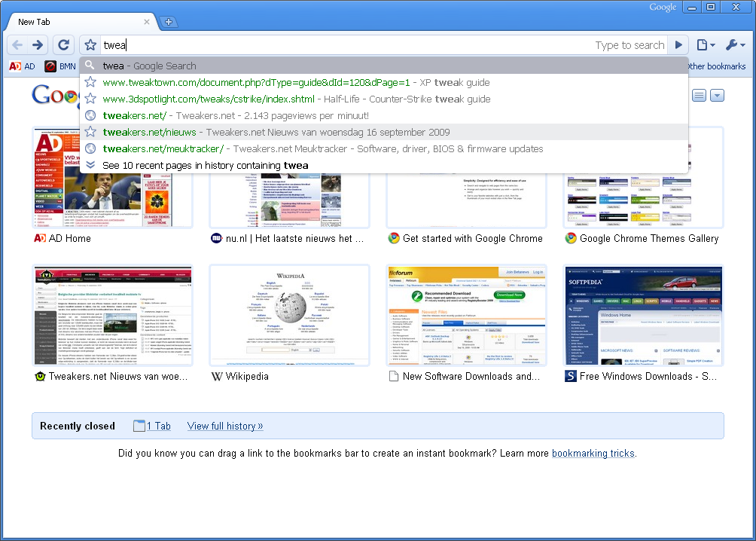Click the 'Tweakers.net Nieuws van woe...' title
This screenshot has height=541, width=756.
point(118,377)
